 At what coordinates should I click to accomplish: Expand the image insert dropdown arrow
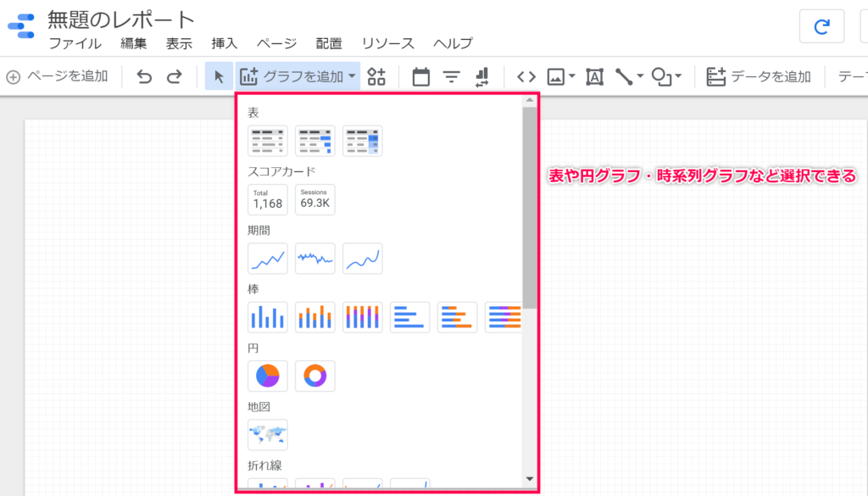coord(572,76)
